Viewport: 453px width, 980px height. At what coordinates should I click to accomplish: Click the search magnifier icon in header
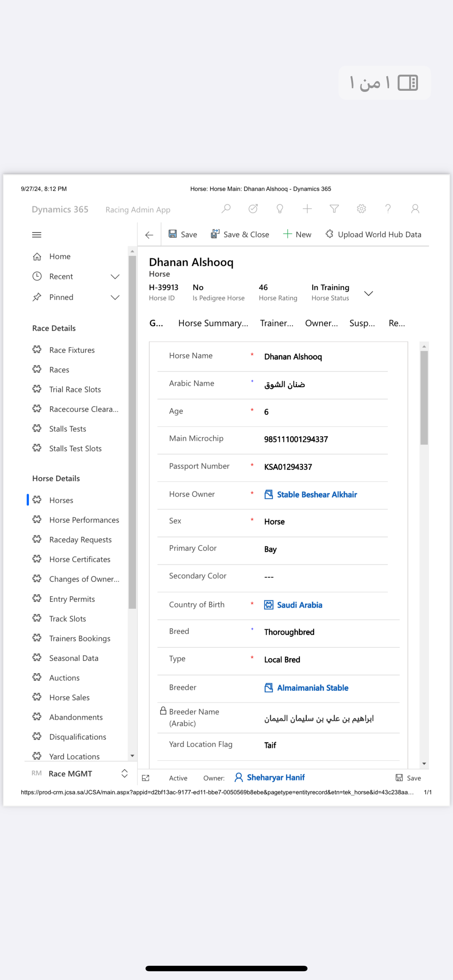[x=226, y=209]
